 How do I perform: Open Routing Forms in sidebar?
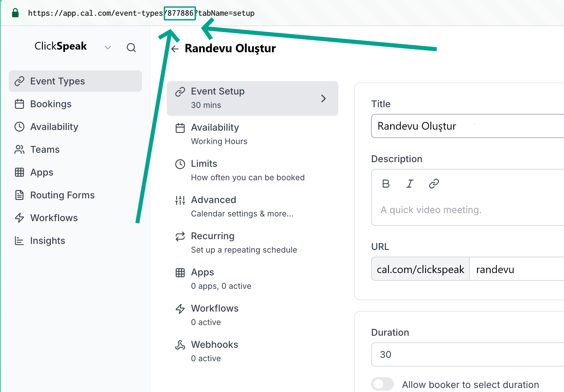coord(75,195)
